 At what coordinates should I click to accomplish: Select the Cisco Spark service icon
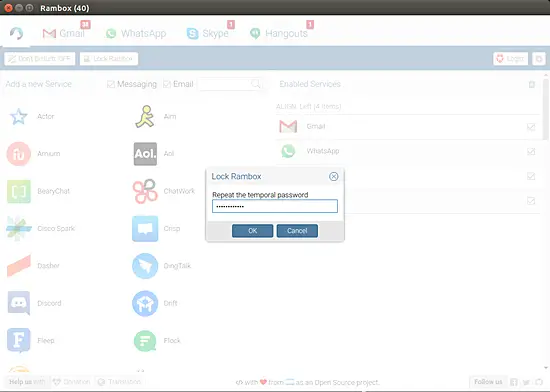coord(19,229)
